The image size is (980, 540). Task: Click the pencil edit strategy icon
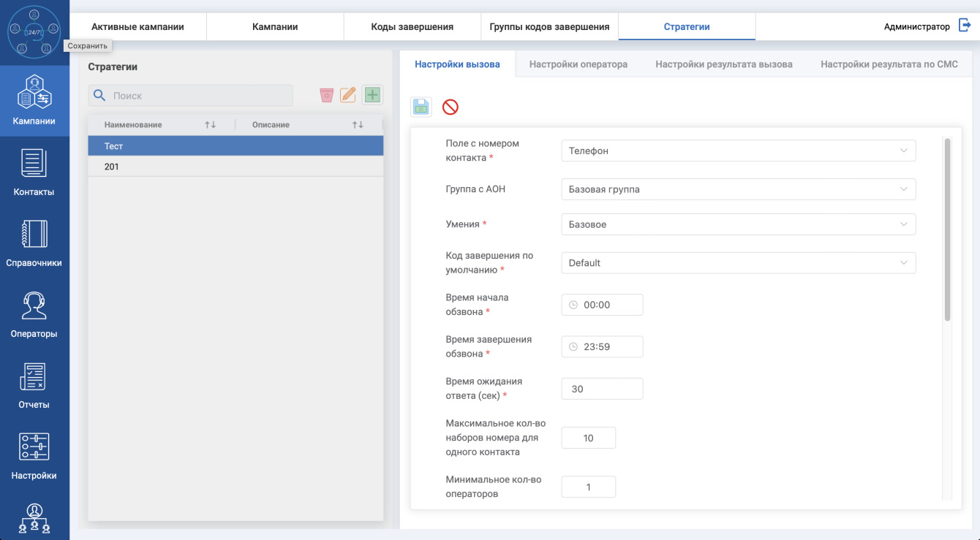pyautogui.click(x=349, y=95)
